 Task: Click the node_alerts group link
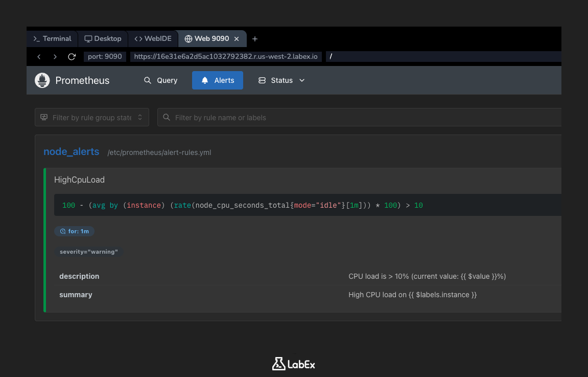tap(71, 151)
